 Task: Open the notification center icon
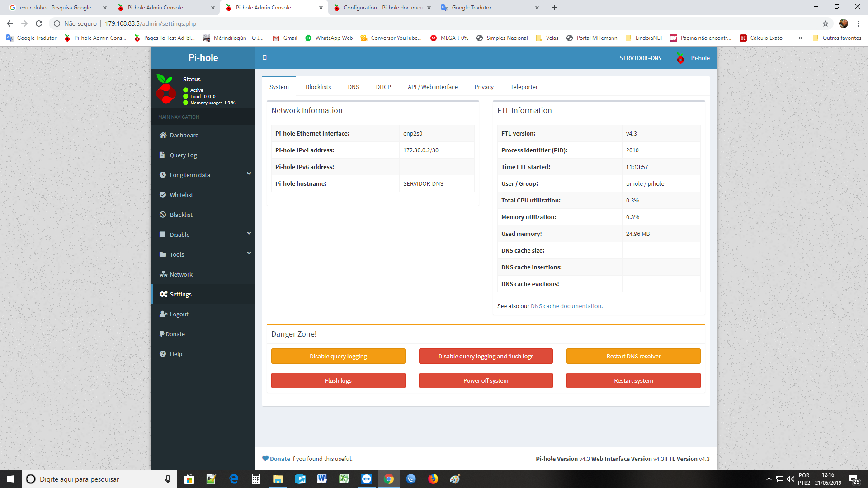(x=854, y=479)
